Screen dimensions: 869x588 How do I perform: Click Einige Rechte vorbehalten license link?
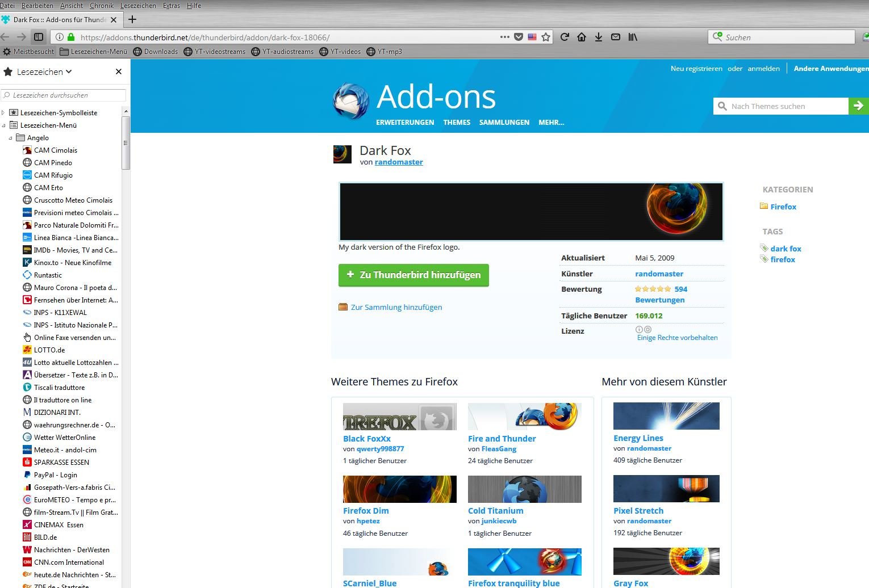click(678, 337)
